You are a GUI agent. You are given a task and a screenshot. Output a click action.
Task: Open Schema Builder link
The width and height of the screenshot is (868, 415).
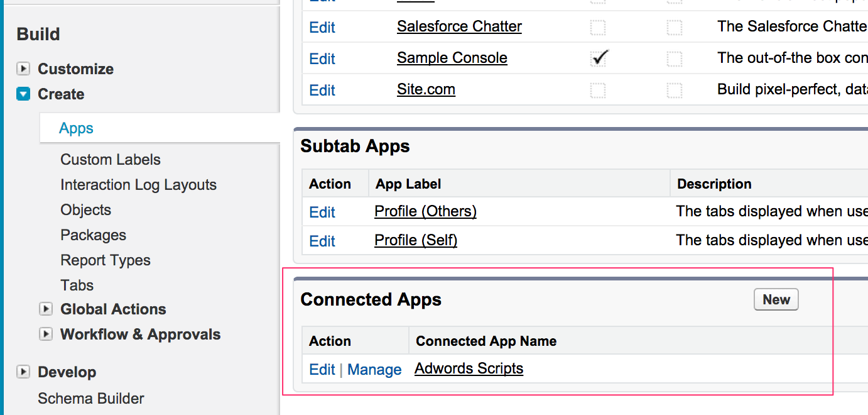(91, 399)
